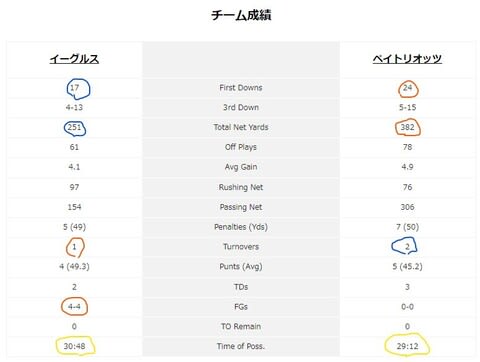Click Eagles first downs value 17
Screen dimensions: 480x362
click(x=74, y=88)
